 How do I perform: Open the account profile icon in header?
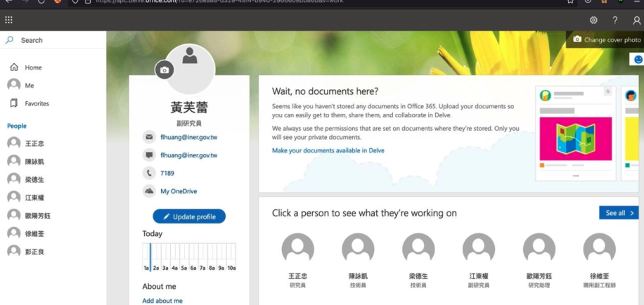(x=636, y=20)
